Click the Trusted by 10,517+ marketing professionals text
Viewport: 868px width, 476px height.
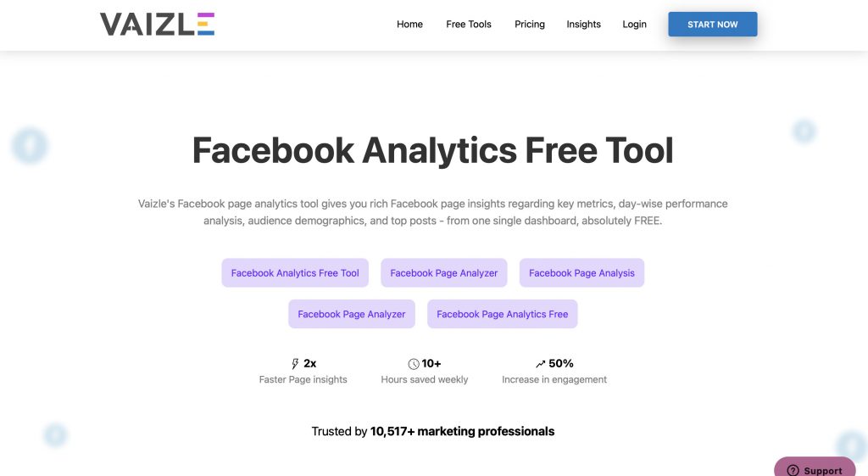pos(433,431)
